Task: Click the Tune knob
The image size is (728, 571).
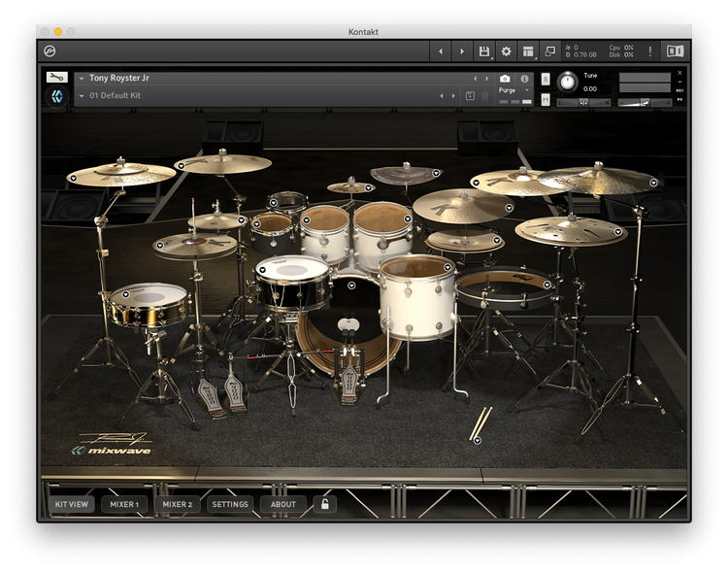Action: pyautogui.click(x=567, y=83)
